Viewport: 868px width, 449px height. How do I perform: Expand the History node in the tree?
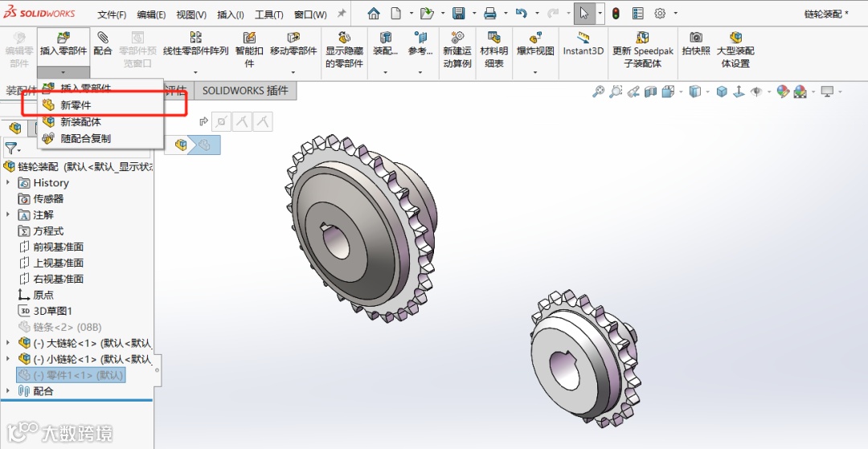[x=8, y=182]
